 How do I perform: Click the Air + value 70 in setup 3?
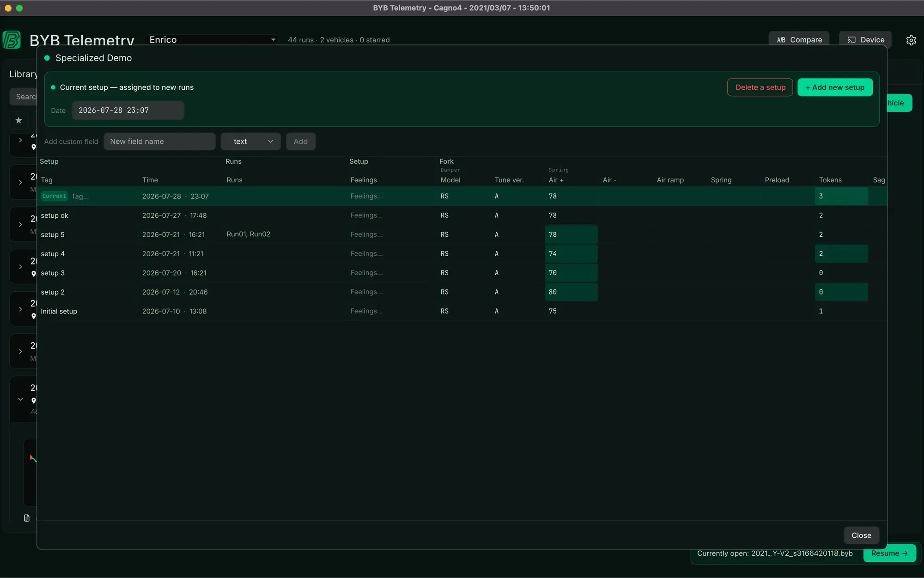click(571, 273)
